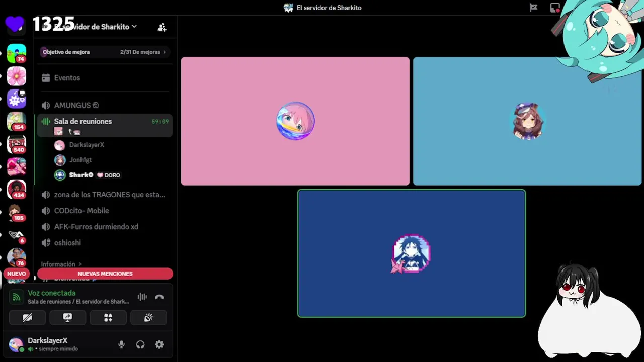Click the invite people icon
Viewport: 644px width, 362px height.
[x=162, y=27]
